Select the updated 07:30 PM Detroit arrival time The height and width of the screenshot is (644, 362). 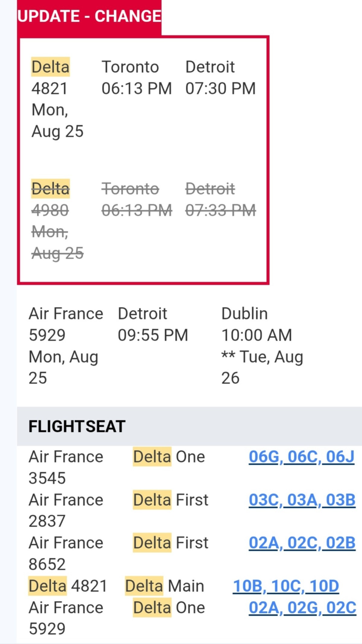(221, 88)
